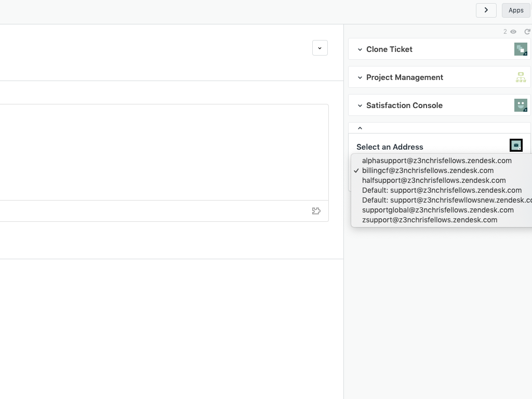The width and height of the screenshot is (532, 399).
Task: Collapse the apps sidebar with the arrow button
Action: (x=486, y=10)
